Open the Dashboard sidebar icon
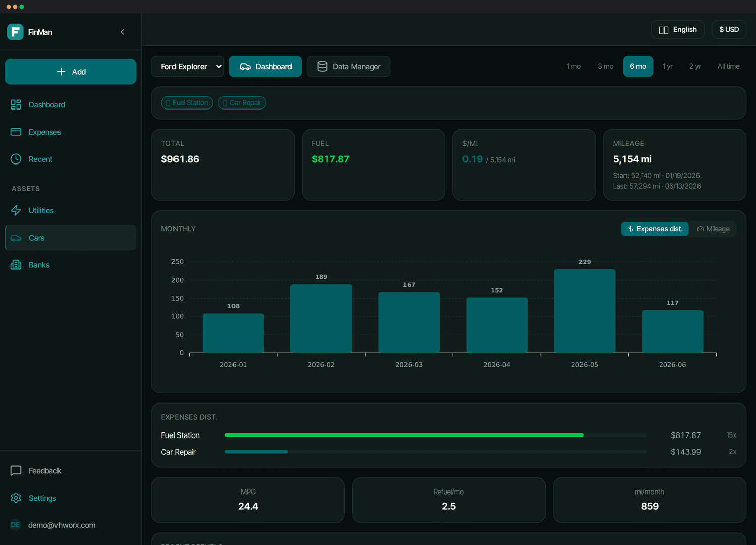756x545 pixels. click(x=16, y=105)
